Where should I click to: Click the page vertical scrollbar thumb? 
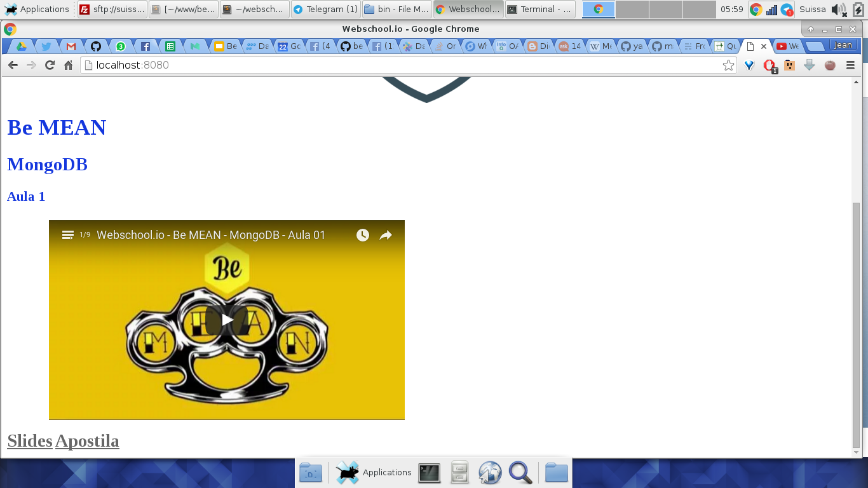856,325
